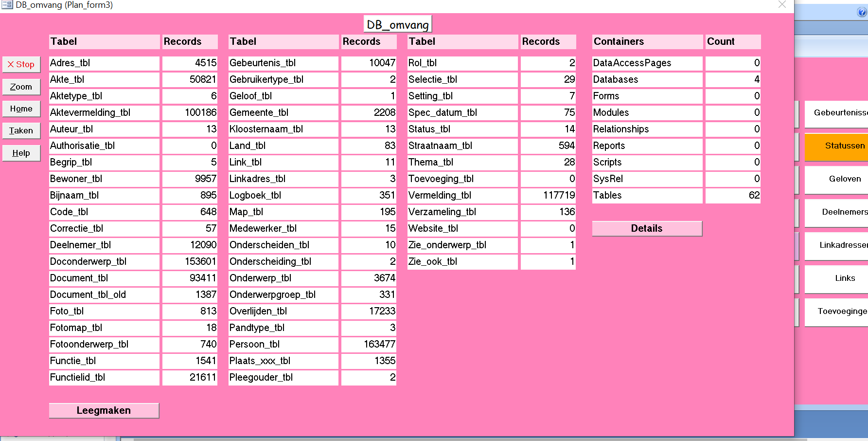
Task: Click the blue help icon at top right
Action: pyautogui.click(x=862, y=12)
